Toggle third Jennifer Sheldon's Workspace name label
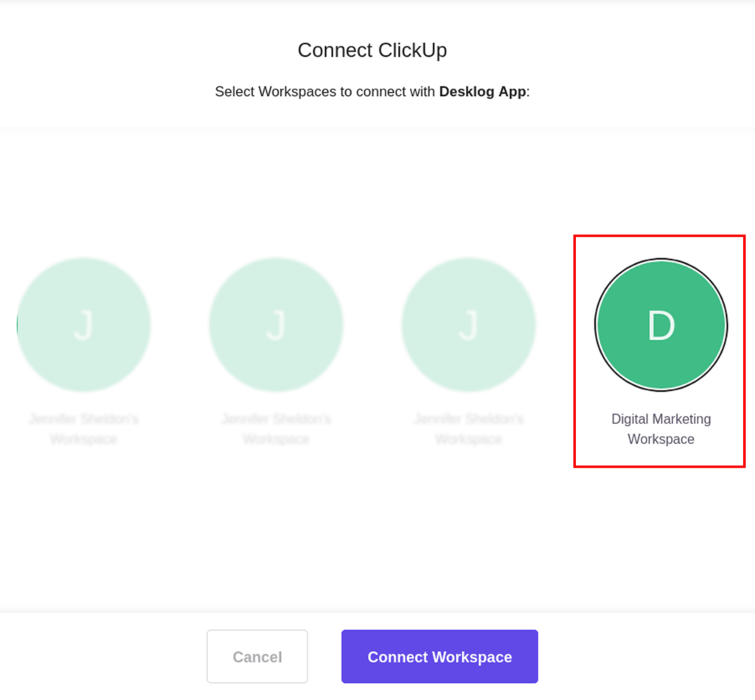Image resolution: width=755 pixels, height=700 pixels. click(x=468, y=429)
